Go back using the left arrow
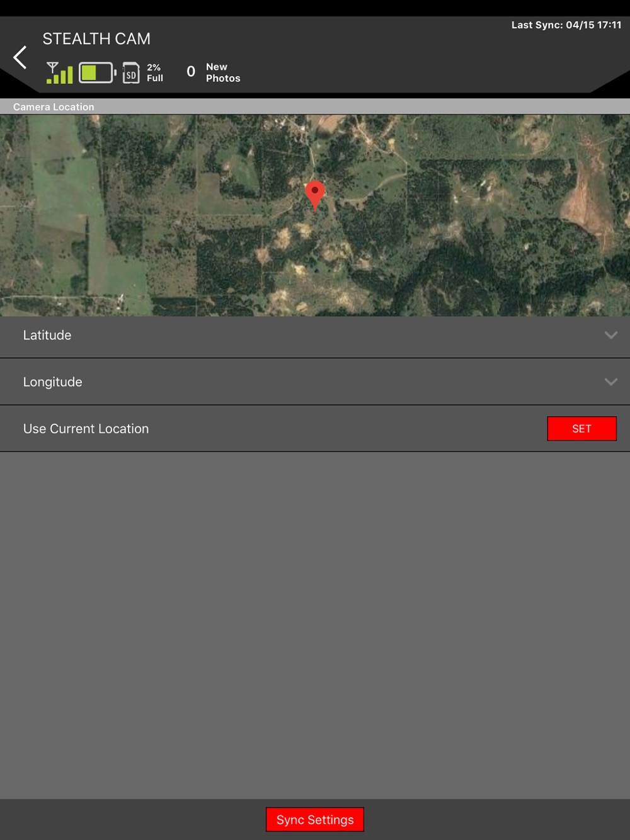The height and width of the screenshot is (840, 630). coord(20,57)
